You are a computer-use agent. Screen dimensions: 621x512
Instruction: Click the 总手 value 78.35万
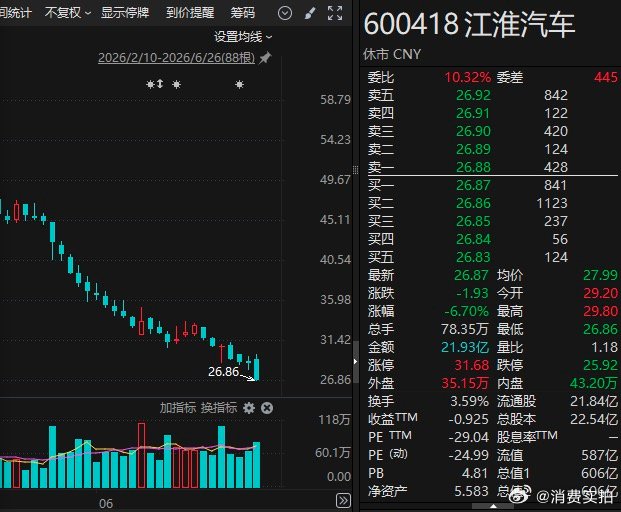coord(465,329)
